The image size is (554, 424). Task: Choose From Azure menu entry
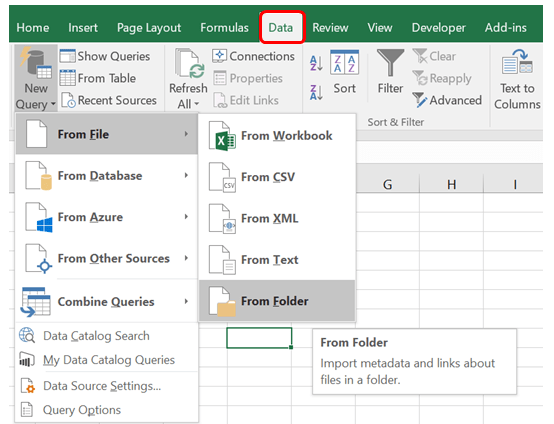point(107,217)
